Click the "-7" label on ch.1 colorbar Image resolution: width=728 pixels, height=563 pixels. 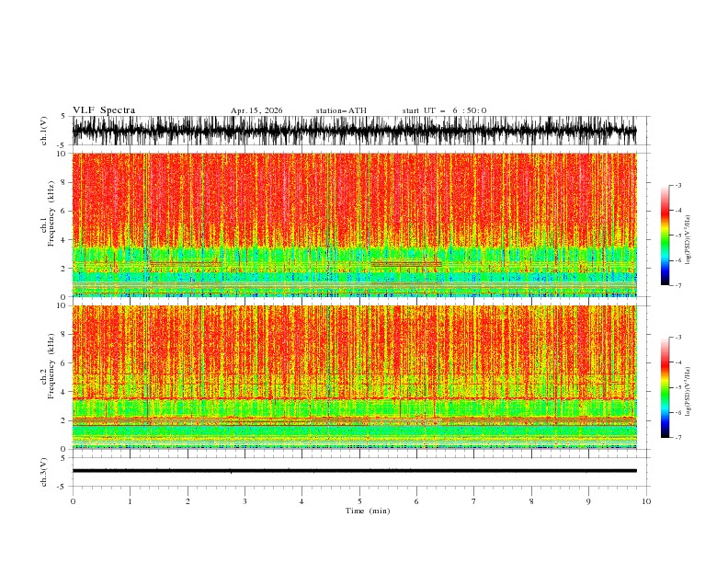click(x=677, y=285)
